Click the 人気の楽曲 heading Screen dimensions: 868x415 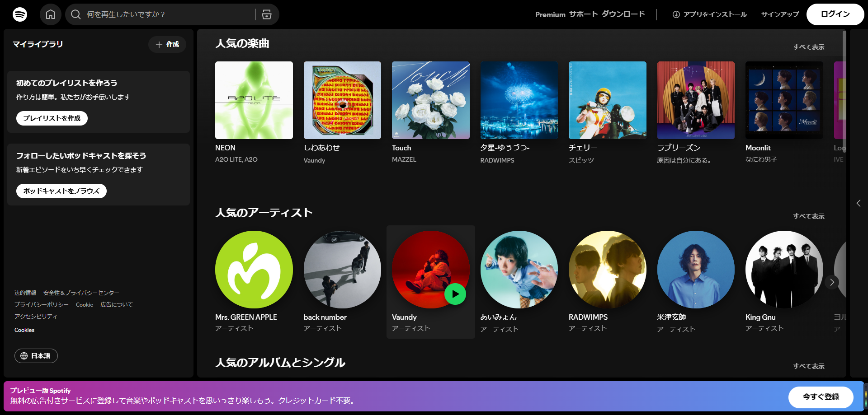(x=242, y=43)
